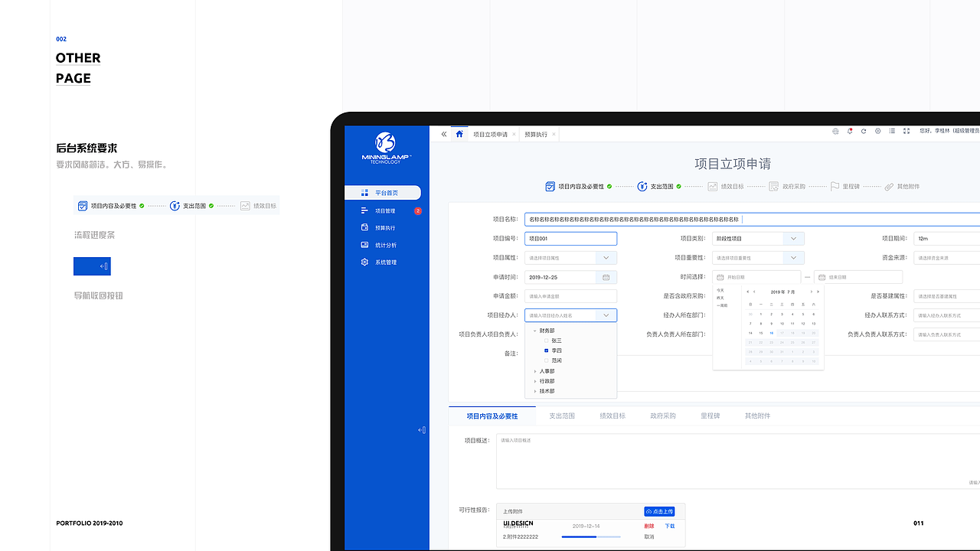
Task: Click the upload progress bar of 附件2222222
Action: (591, 536)
